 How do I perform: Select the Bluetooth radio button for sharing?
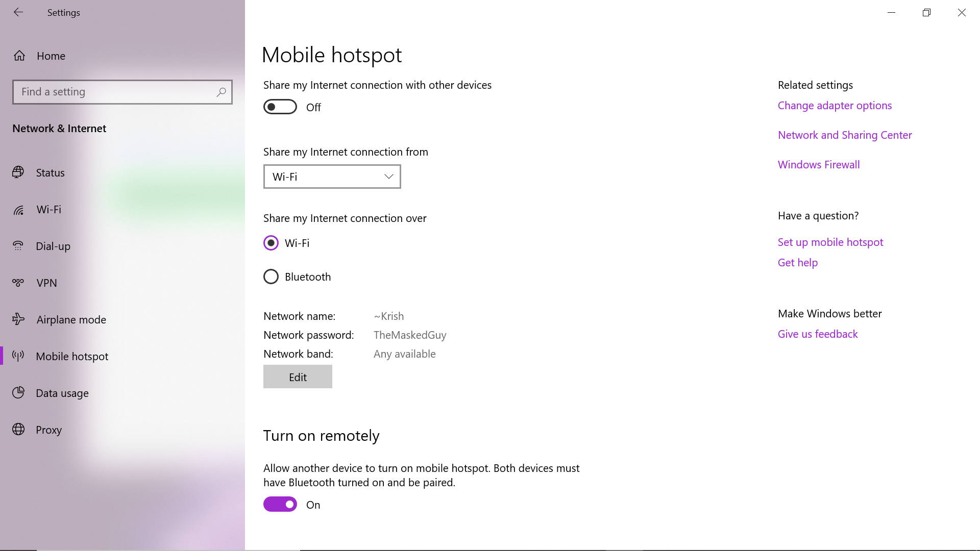point(271,277)
